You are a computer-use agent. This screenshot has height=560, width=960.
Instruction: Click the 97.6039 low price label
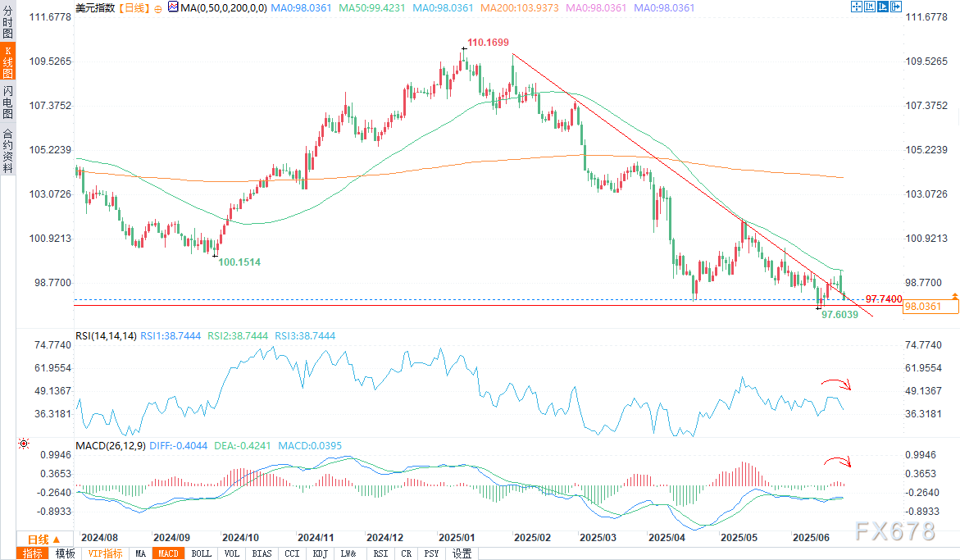[x=840, y=315]
